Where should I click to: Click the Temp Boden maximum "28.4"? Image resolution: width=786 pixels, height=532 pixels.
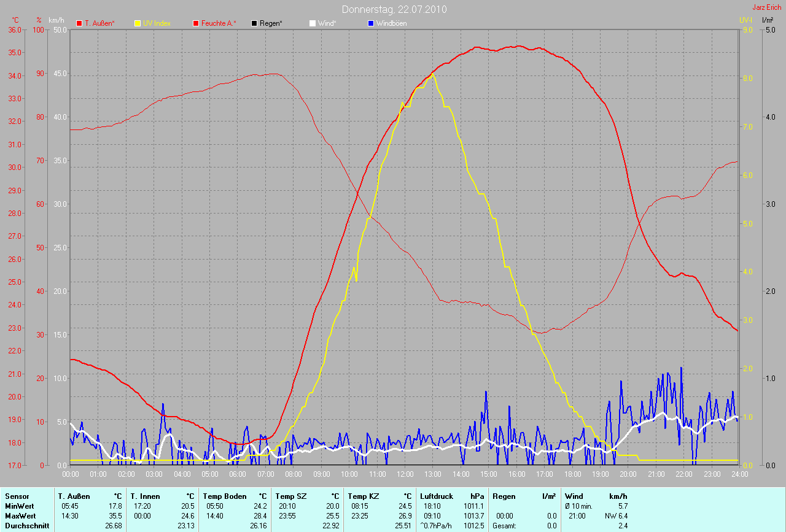tap(260, 516)
